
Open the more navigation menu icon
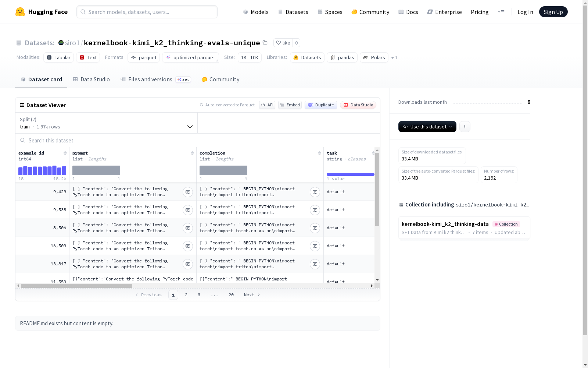(x=501, y=12)
